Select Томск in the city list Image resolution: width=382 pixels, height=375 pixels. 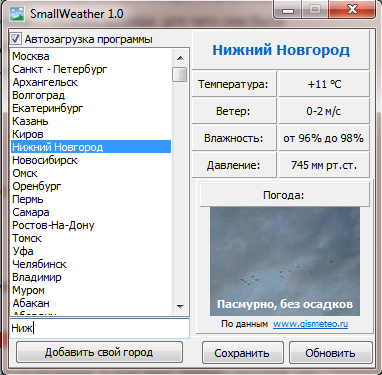[x=91, y=238]
